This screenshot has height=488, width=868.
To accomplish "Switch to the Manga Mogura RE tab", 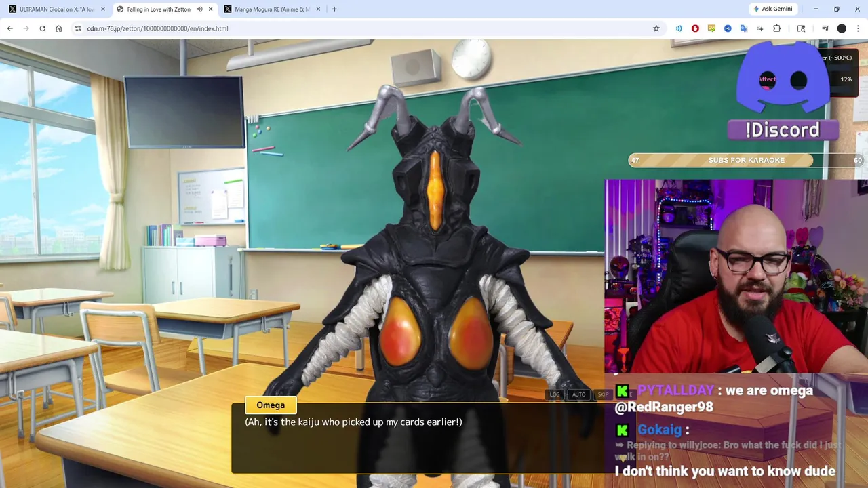I will coord(271,9).
